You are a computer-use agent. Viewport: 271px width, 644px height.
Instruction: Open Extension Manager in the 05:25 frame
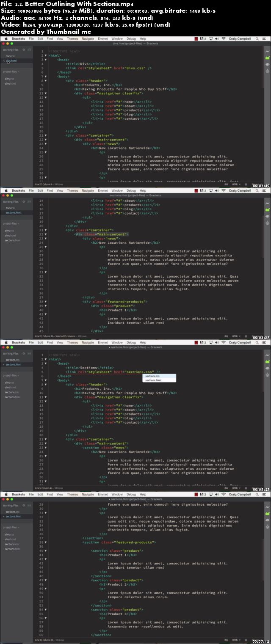267,362
